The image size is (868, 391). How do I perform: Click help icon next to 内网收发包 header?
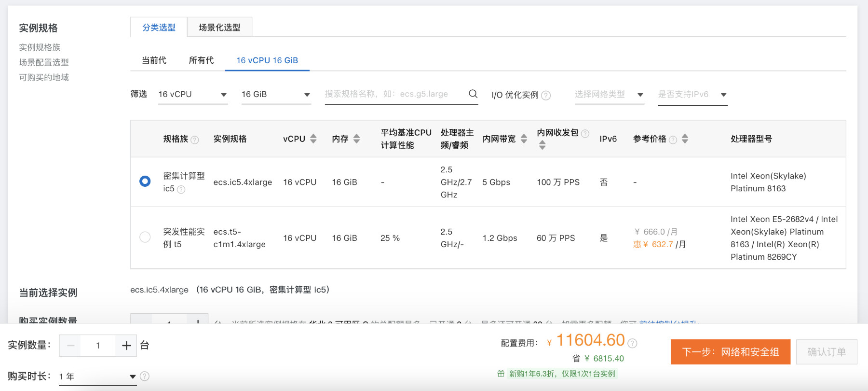pyautogui.click(x=585, y=134)
